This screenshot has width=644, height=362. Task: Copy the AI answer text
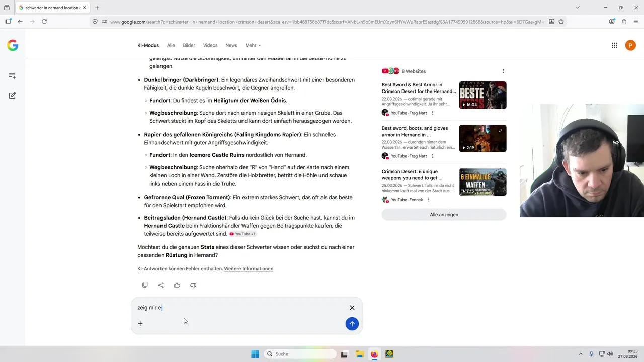click(145, 285)
